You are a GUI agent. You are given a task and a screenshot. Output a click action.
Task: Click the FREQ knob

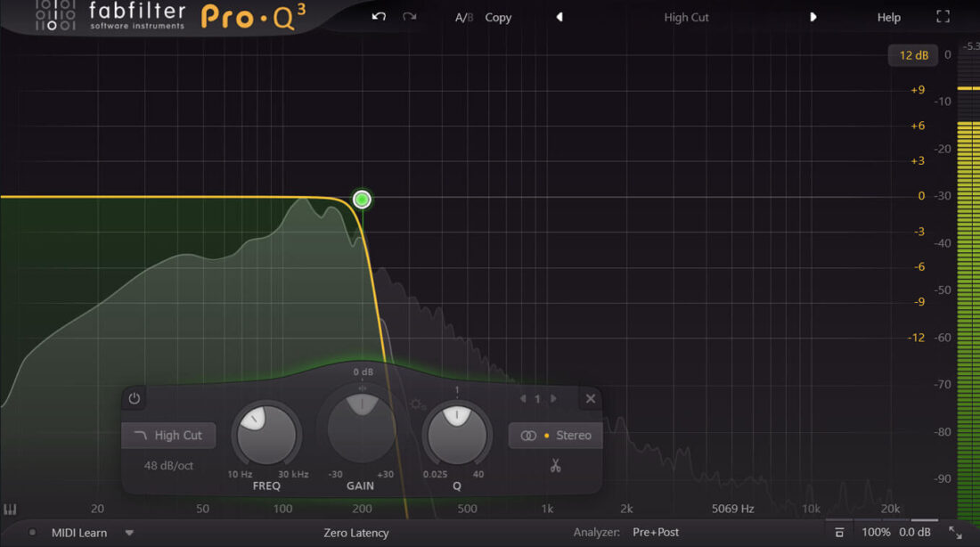pyautogui.click(x=267, y=435)
